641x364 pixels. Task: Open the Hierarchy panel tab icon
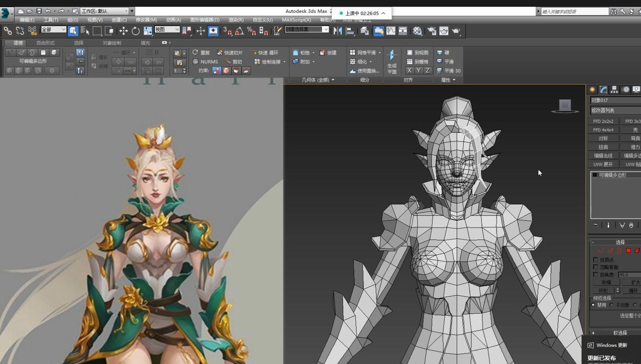(x=615, y=89)
